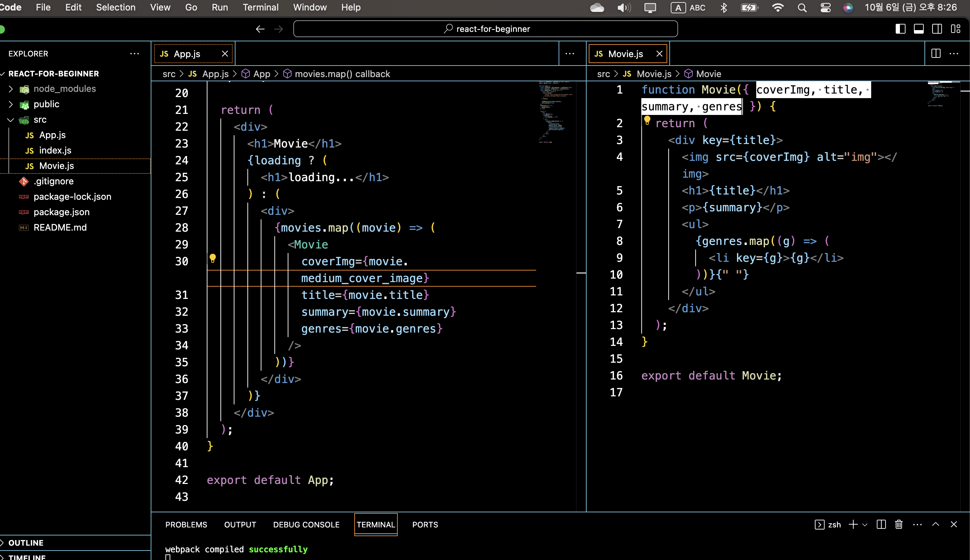The width and height of the screenshot is (970, 560).
Task: Open the Customize Layout icon
Action: [x=955, y=29]
